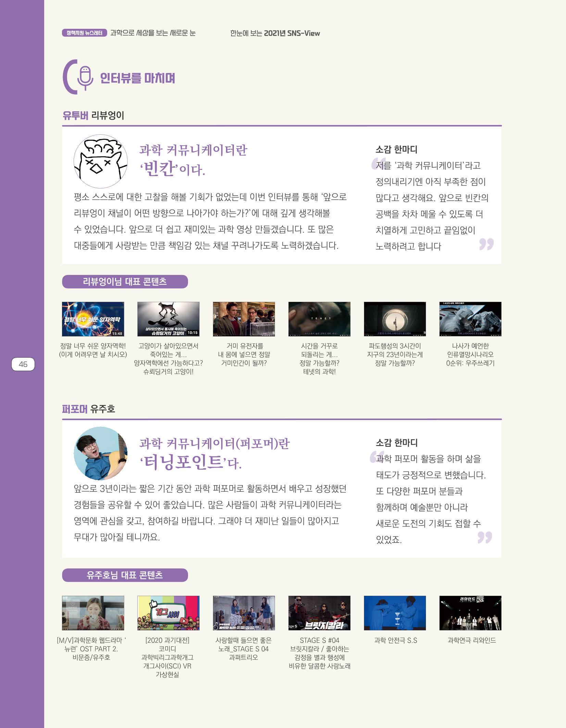Click caption 과학 안전극 S.S
This screenshot has width=566, height=728.
[x=396, y=640]
